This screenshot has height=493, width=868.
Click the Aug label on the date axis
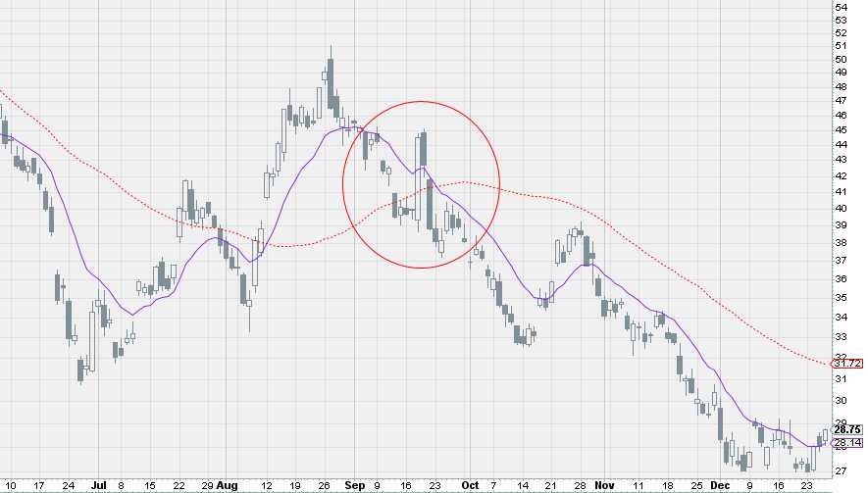[x=228, y=484]
